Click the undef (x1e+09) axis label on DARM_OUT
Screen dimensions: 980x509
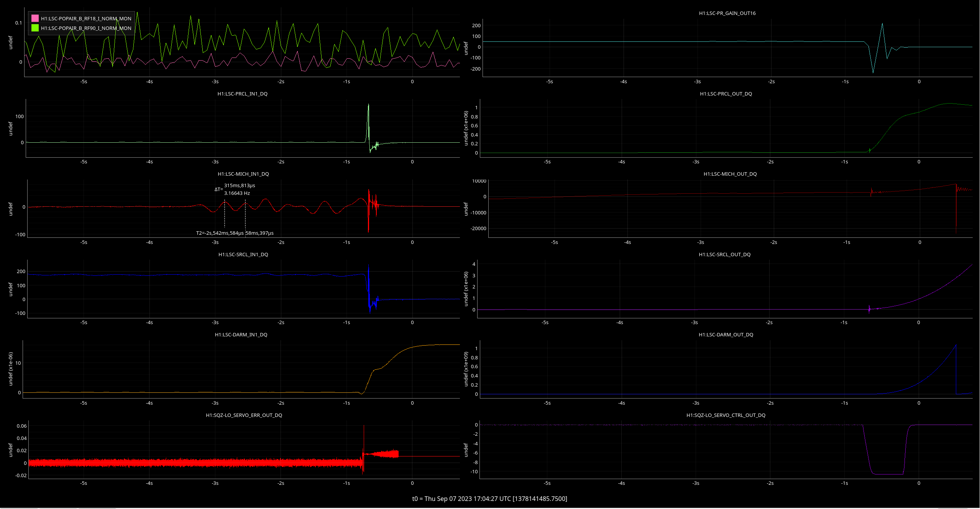point(466,369)
